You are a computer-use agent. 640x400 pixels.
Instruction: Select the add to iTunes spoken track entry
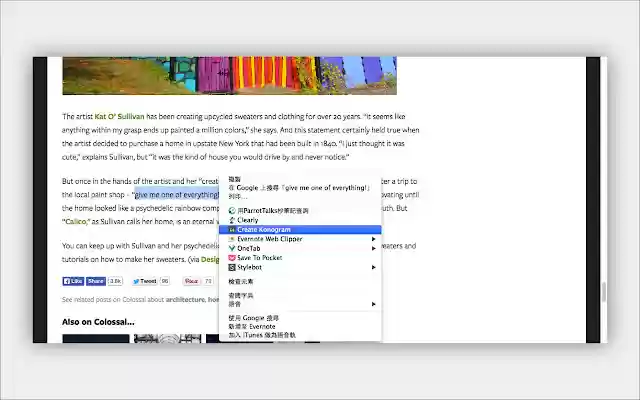coord(300,335)
